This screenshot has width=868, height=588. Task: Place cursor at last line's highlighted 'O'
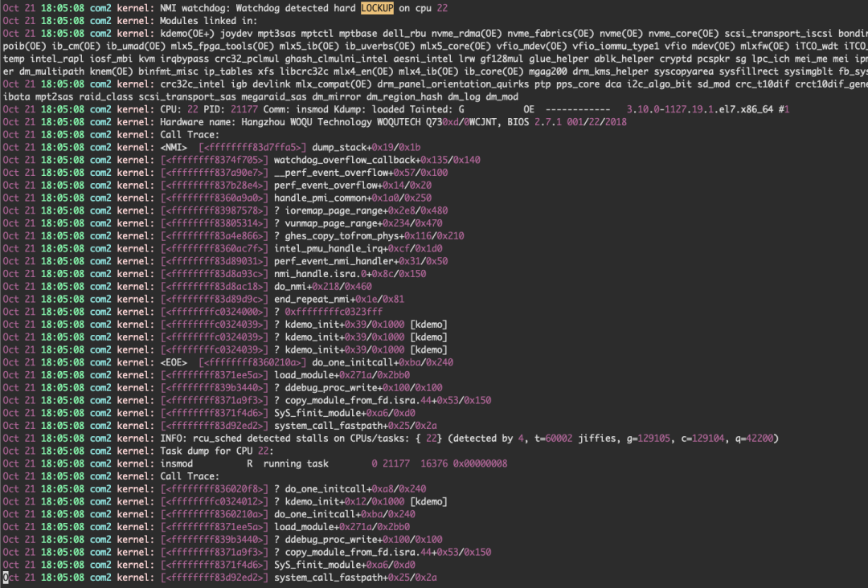tap(6, 578)
